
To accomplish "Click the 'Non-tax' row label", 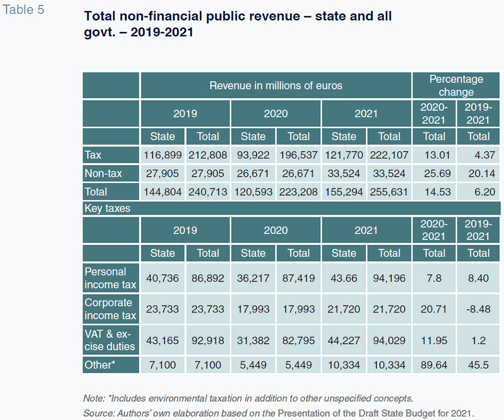I will (x=111, y=173).
